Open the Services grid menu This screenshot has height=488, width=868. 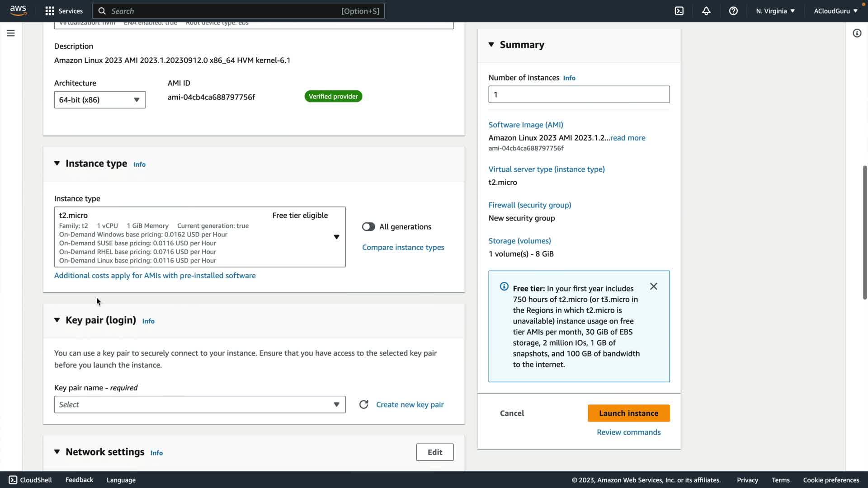click(64, 11)
